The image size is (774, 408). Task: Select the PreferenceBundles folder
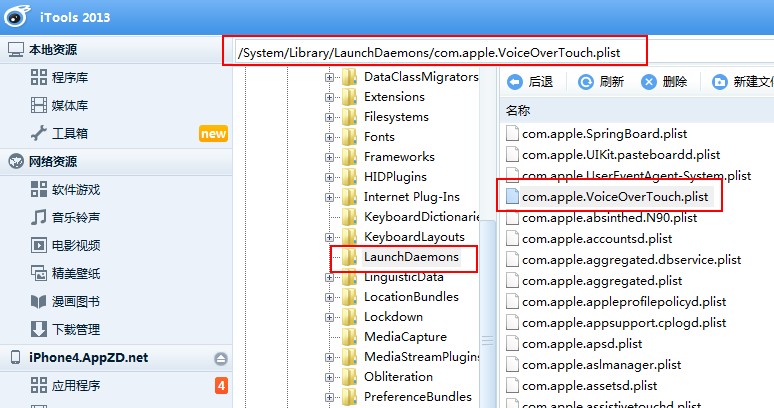[418, 397]
